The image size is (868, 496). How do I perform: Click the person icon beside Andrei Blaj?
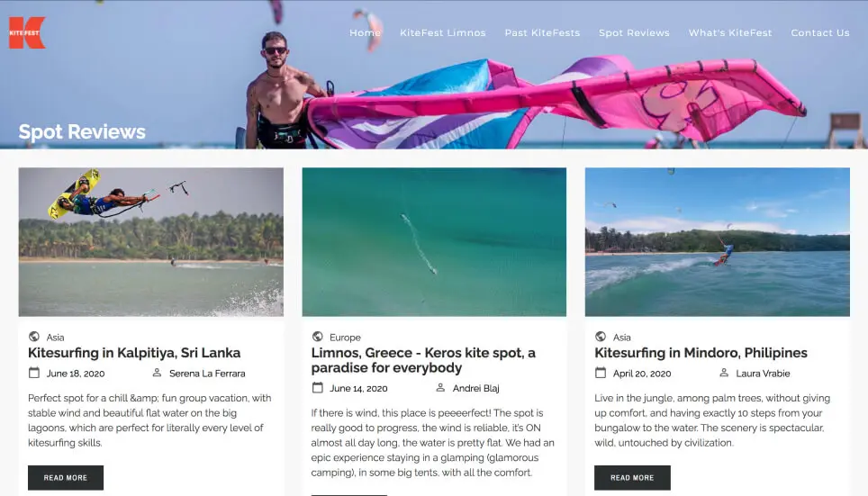[x=440, y=388]
